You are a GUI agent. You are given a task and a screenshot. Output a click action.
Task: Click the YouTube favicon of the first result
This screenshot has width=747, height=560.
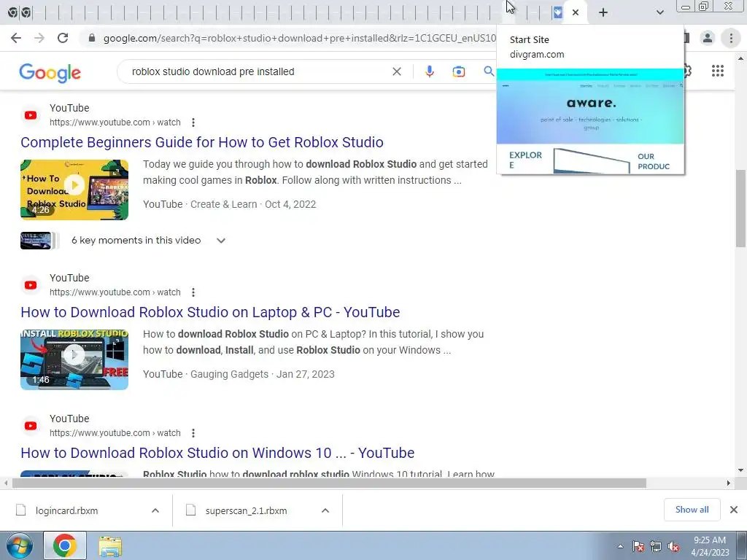point(31,115)
